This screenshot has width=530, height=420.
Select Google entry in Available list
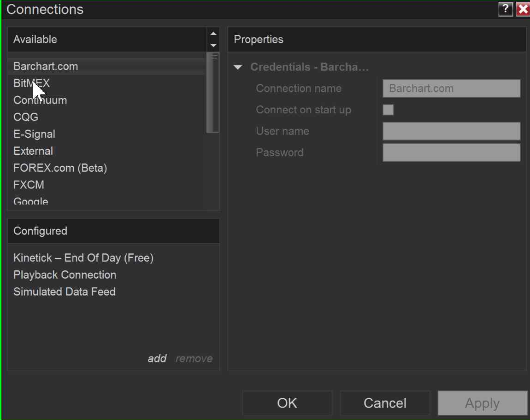tap(106, 201)
